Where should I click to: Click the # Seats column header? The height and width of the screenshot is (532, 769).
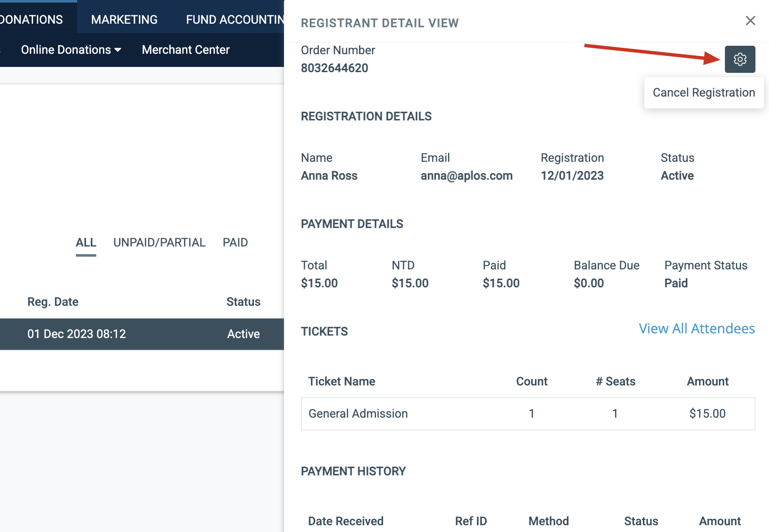pos(616,382)
